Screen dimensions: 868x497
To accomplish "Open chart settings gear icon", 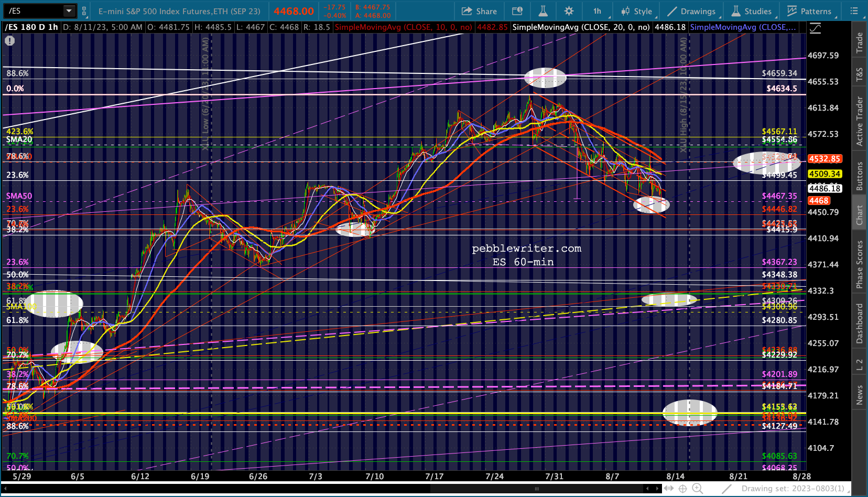I will point(569,11).
